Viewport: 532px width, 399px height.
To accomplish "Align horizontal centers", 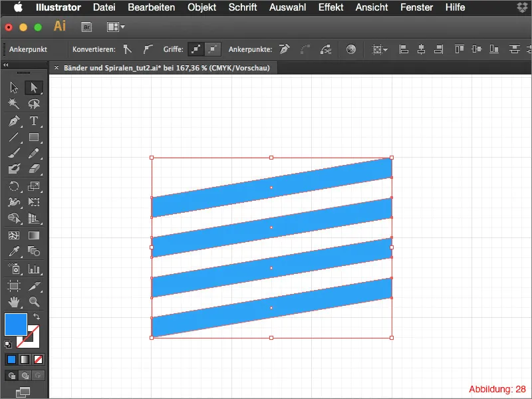I will [421, 49].
